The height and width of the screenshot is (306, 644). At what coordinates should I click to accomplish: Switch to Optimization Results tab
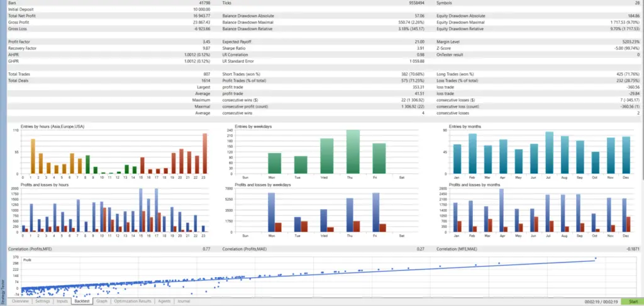[x=133, y=302]
